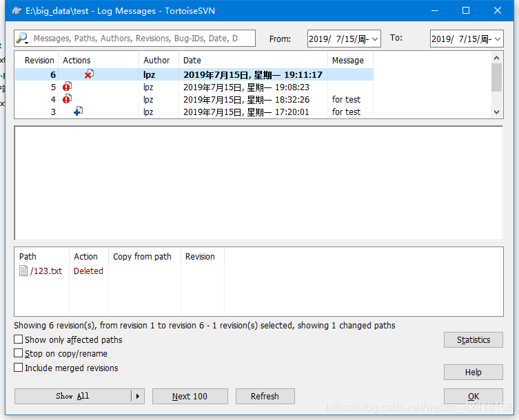Toggle Stop on copy/rename checkbox
The height and width of the screenshot is (420, 519).
[x=18, y=353]
